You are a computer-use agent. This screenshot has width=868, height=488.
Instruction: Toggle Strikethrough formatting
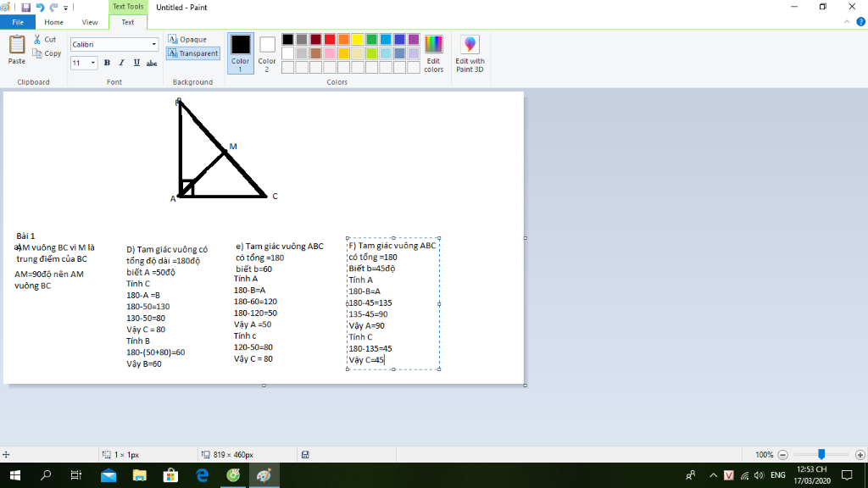point(152,63)
